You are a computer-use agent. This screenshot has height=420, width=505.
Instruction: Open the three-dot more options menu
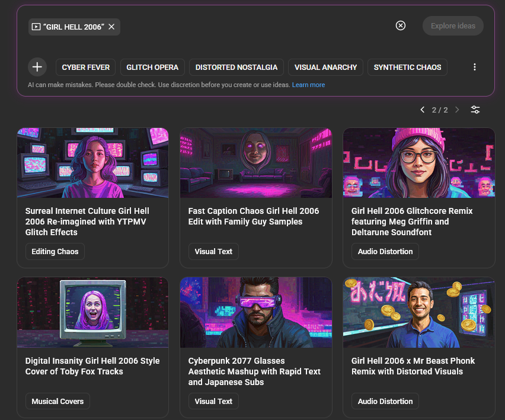[x=474, y=67]
